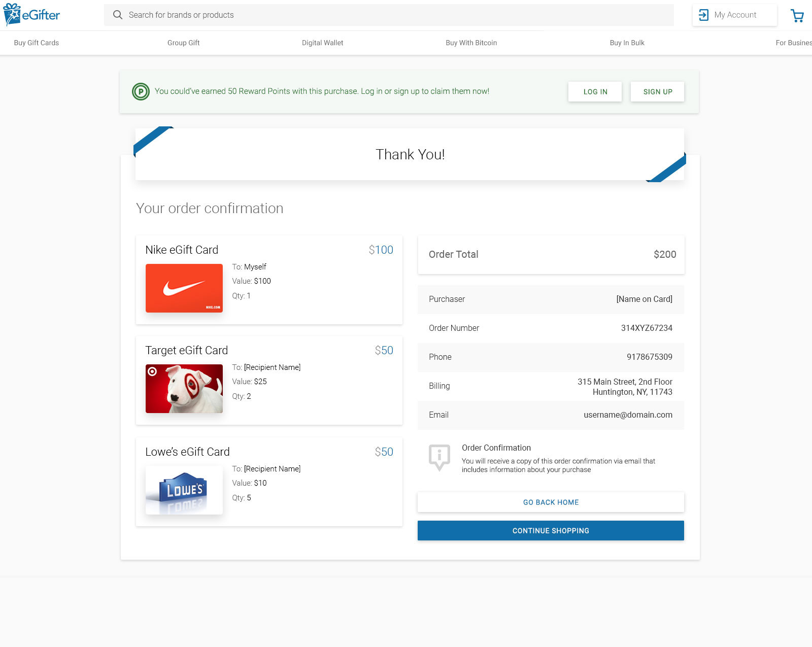Click the Thank You! heading

point(410,154)
